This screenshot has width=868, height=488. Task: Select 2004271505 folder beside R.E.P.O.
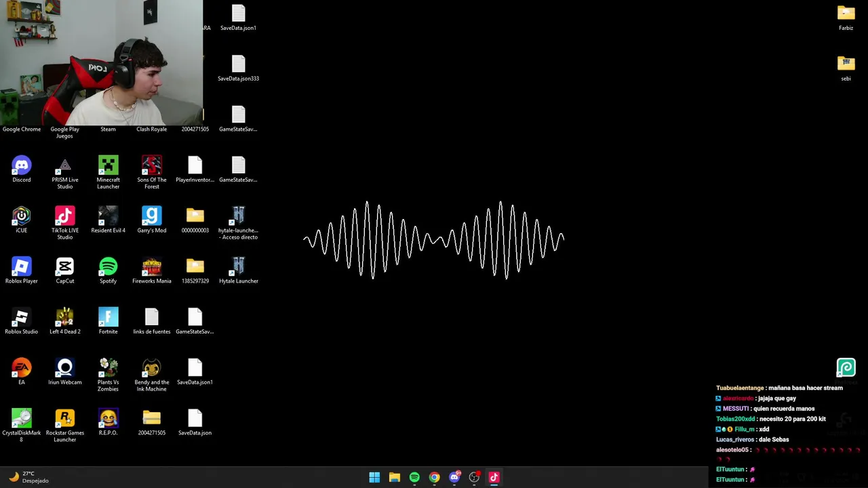(x=152, y=422)
